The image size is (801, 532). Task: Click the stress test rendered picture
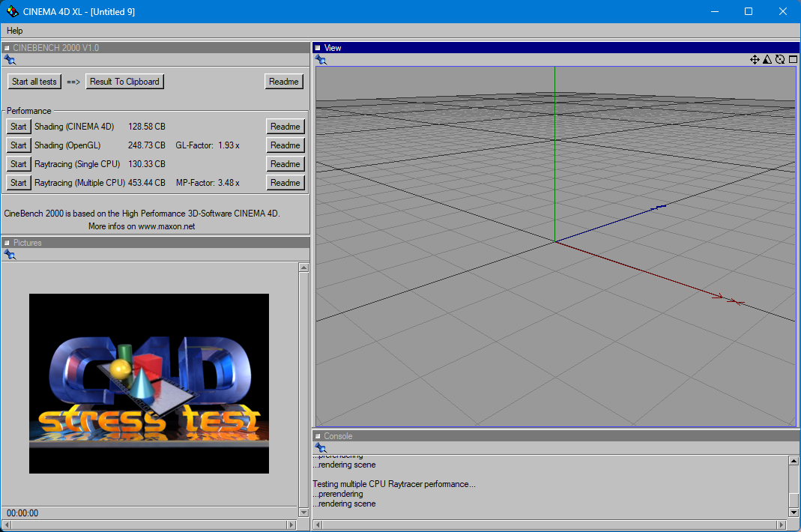point(148,383)
